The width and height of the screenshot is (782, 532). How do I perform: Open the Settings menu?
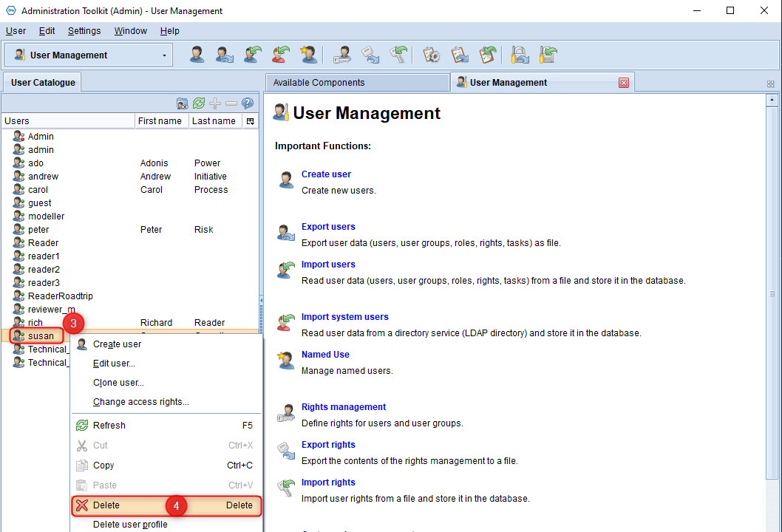pos(84,31)
